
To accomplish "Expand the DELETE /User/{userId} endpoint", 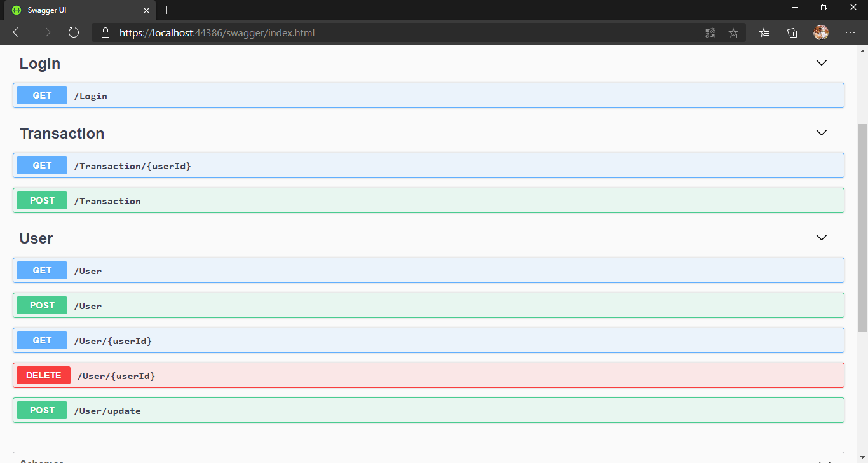I will (x=428, y=375).
